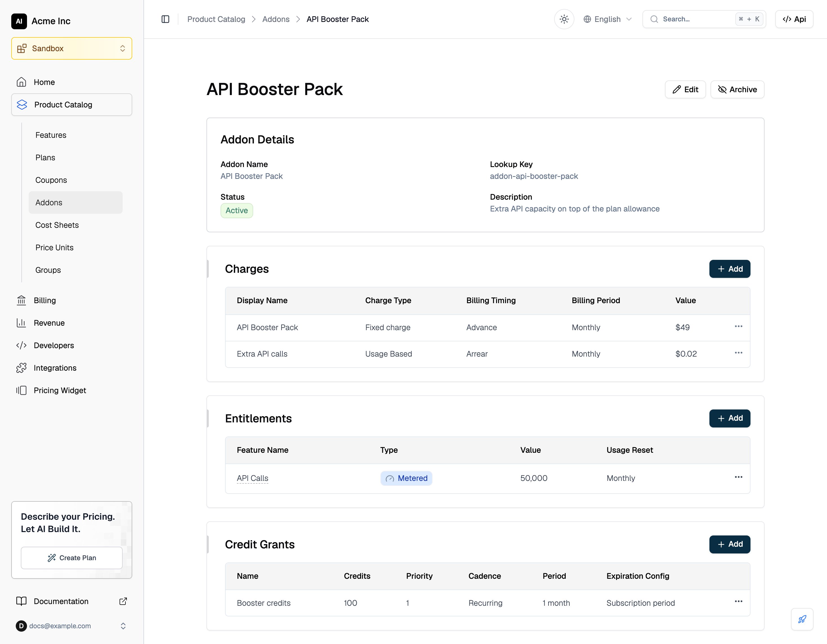827x644 pixels.
Task: Click the Home house icon
Action: tap(22, 82)
